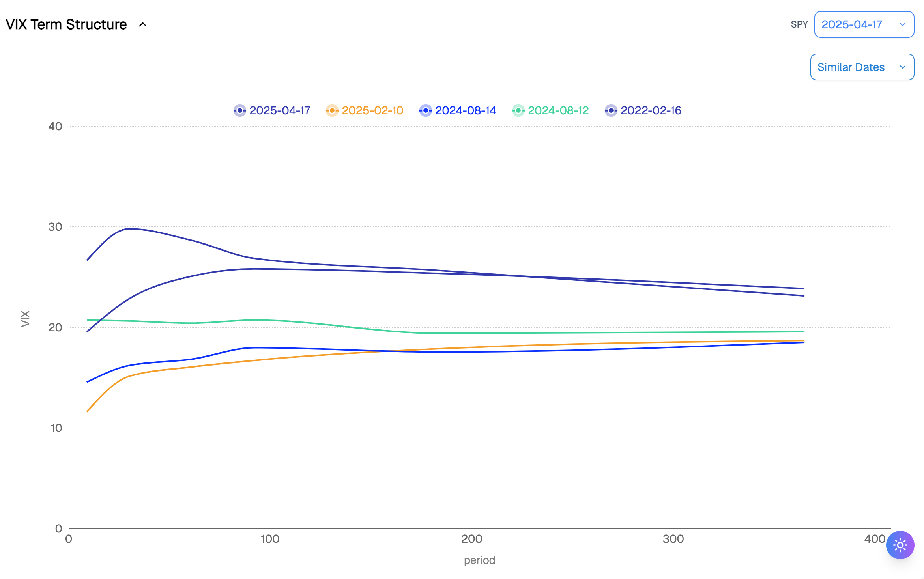Click the VIX Term Structure title
The image size is (924, 579).
(66, 24)
